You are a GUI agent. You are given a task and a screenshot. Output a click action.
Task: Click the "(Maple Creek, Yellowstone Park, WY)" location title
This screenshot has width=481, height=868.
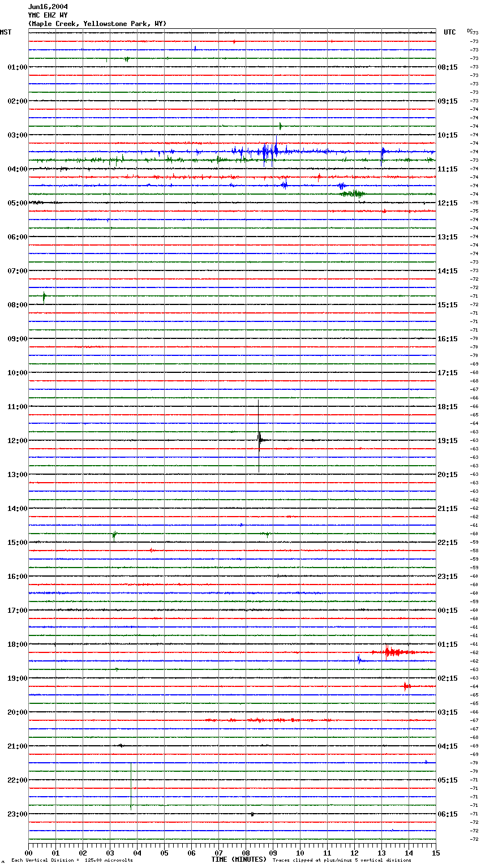pos(97,24)
